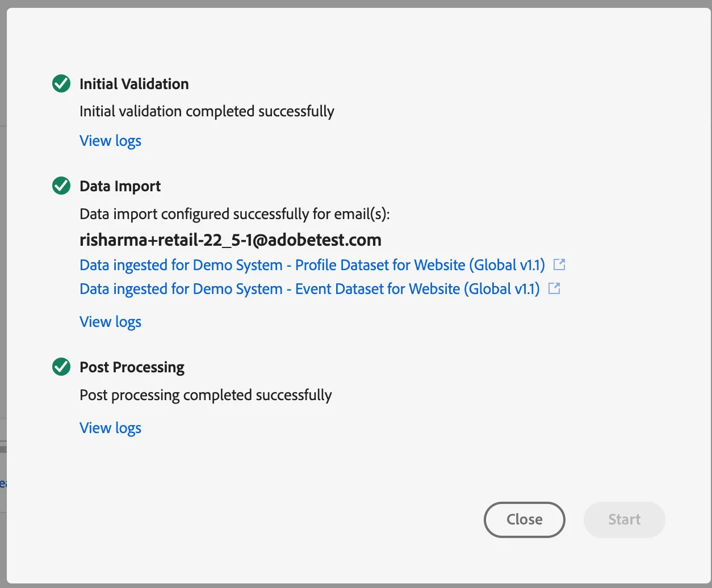This screenshot has height=588, width=712.
Task: Click the green checkmark beside Initial Validation
Action: [61, 84]
